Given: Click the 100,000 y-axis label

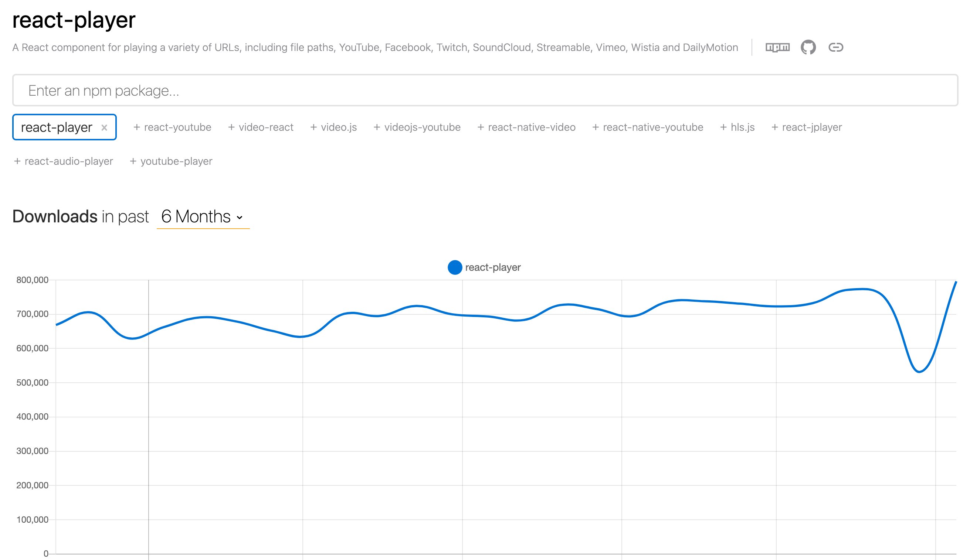Looking at the screenshot, I should click(x=32, y=520).
